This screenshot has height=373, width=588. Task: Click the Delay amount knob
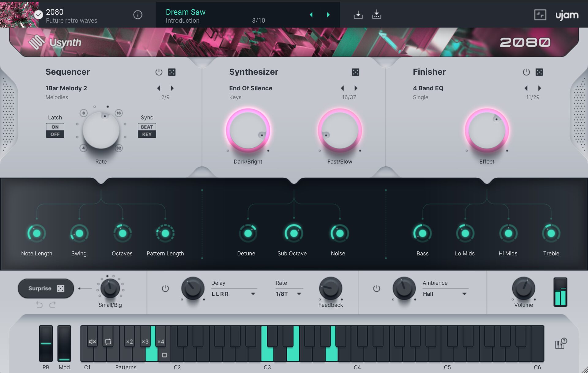tap(193, 288)
